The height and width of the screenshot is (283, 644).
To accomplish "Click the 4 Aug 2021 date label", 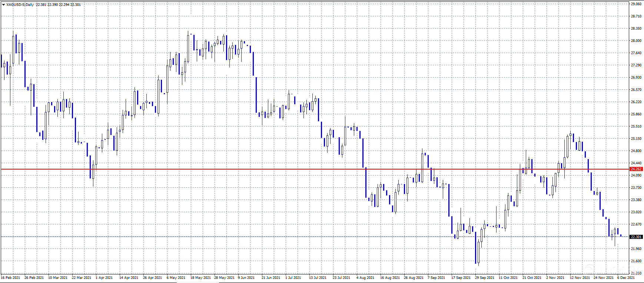I will (x=365, y=278).
